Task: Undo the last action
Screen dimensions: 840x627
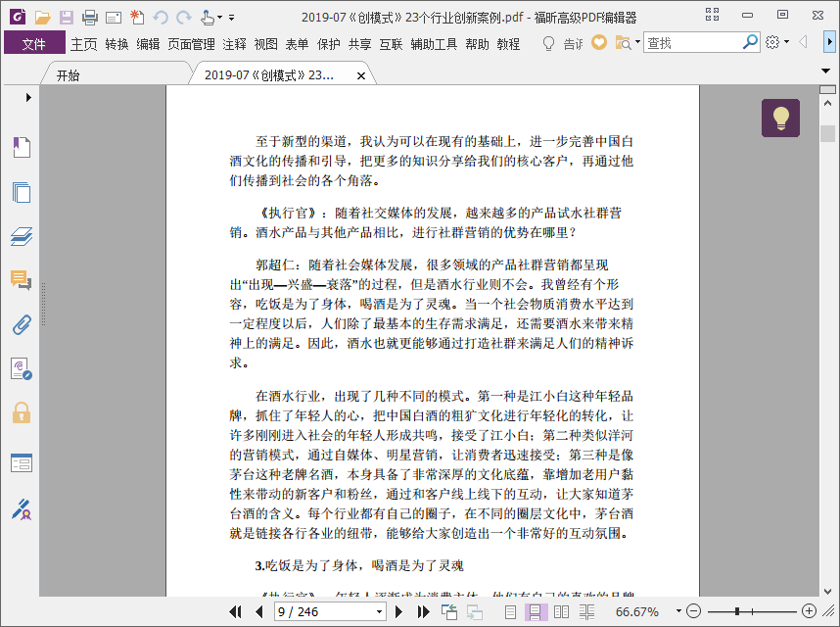Action: tap(161, 18)
